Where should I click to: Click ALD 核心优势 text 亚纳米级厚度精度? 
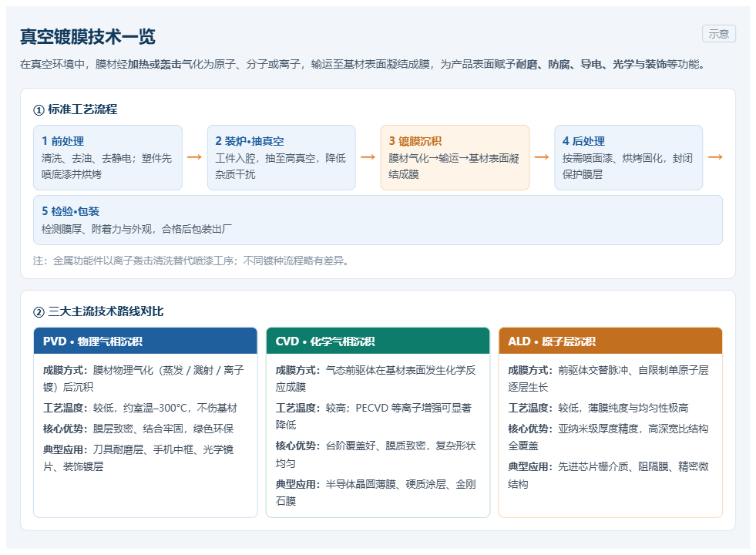pos(609,437)
